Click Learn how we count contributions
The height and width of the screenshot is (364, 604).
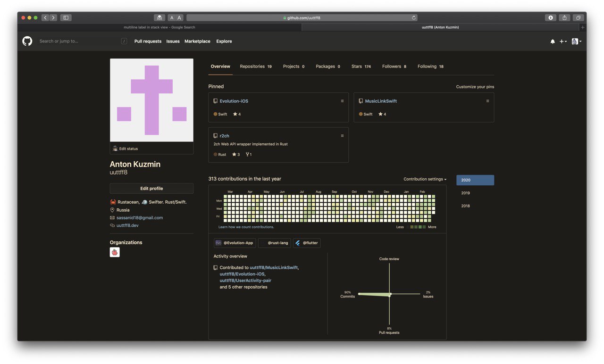tap(246, 227)
